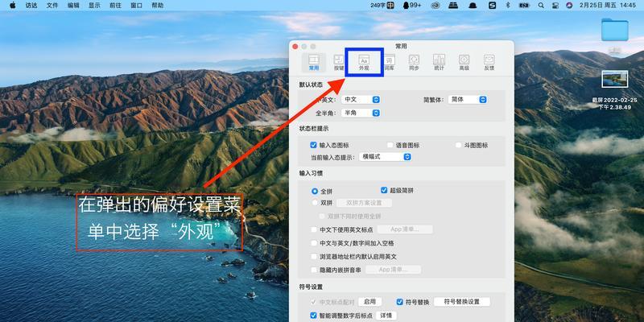Enable the 语音图标 checkbox

[390, 145]
